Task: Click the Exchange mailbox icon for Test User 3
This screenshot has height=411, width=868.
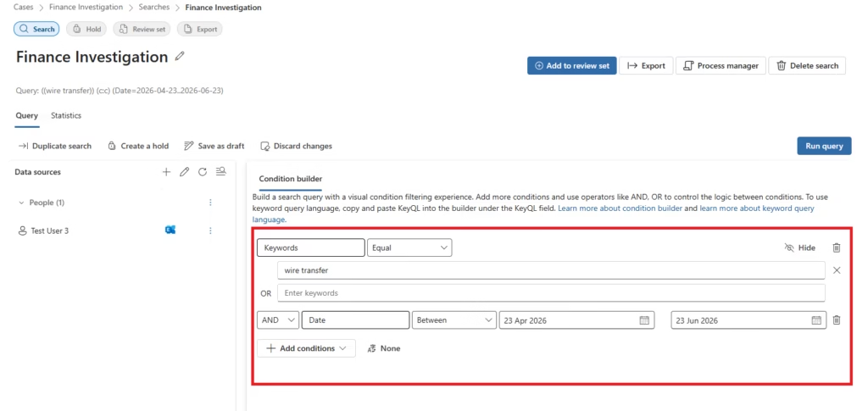Action: [x=170, y=230]
